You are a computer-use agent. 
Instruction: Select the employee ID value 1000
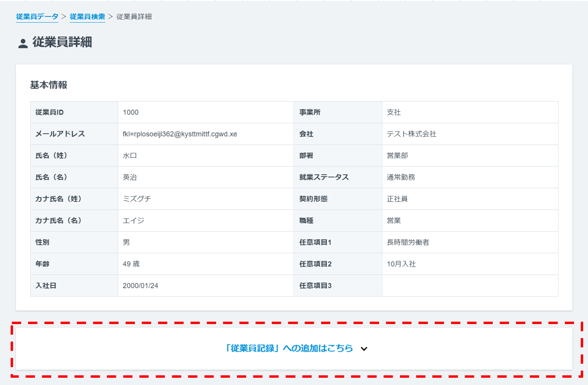128,112
